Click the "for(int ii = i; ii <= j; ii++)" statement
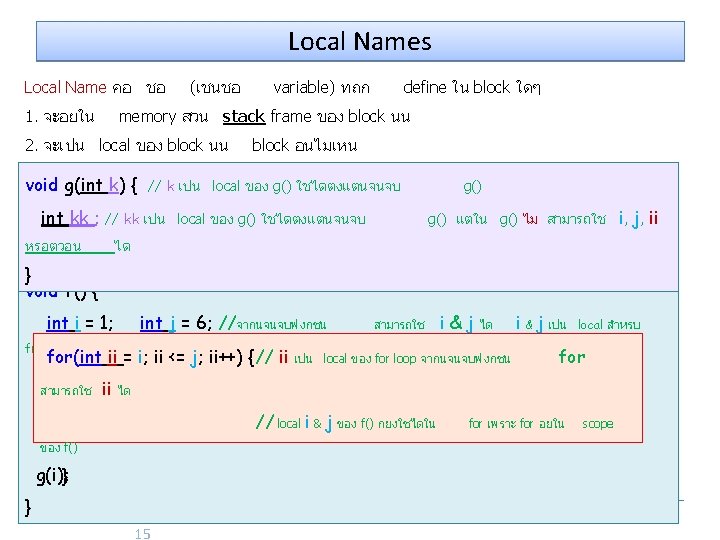The image size is (720, 540). pos(150,358)
